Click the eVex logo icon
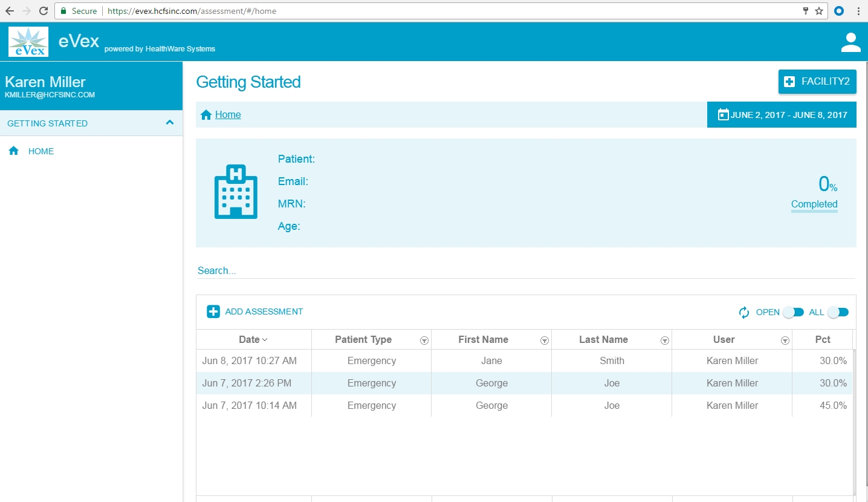The height and width of the screenshot is (502, 868). point(28,42)
